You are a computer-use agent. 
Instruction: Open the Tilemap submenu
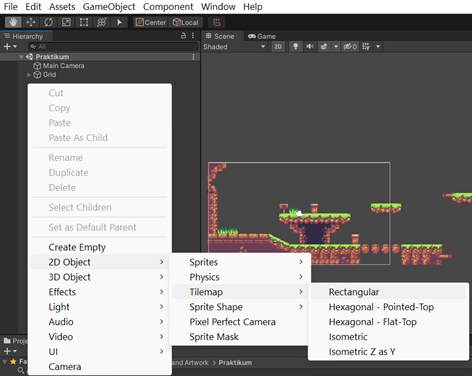tap(240, 292)
